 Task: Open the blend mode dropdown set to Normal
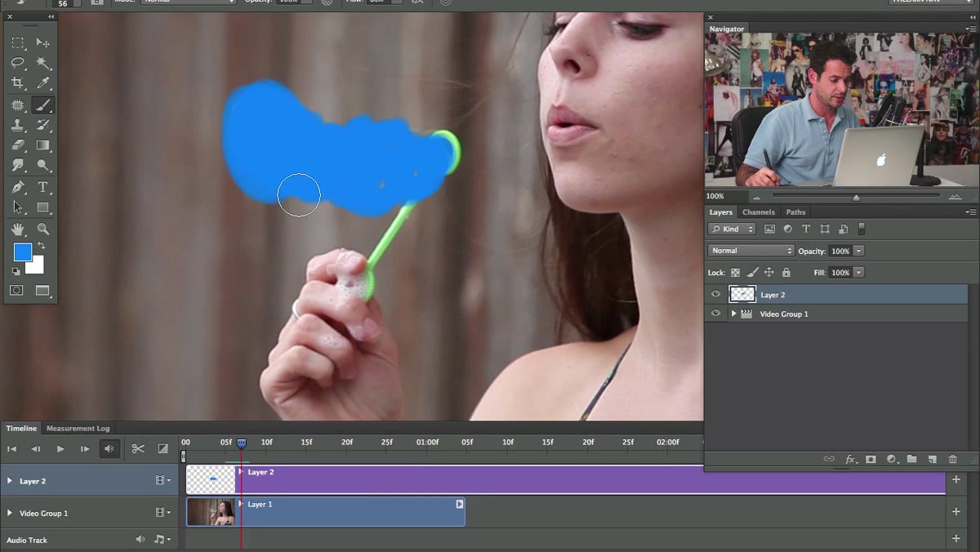pyautogui.click(x=751, y=251)
